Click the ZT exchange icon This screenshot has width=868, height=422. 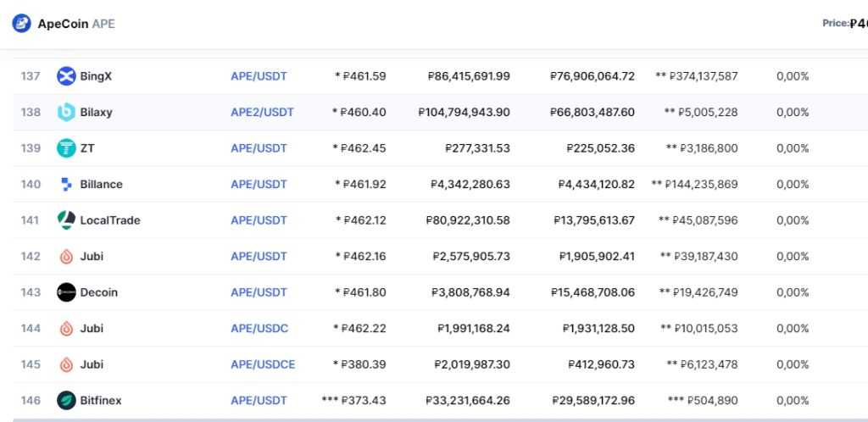(66, 148)
